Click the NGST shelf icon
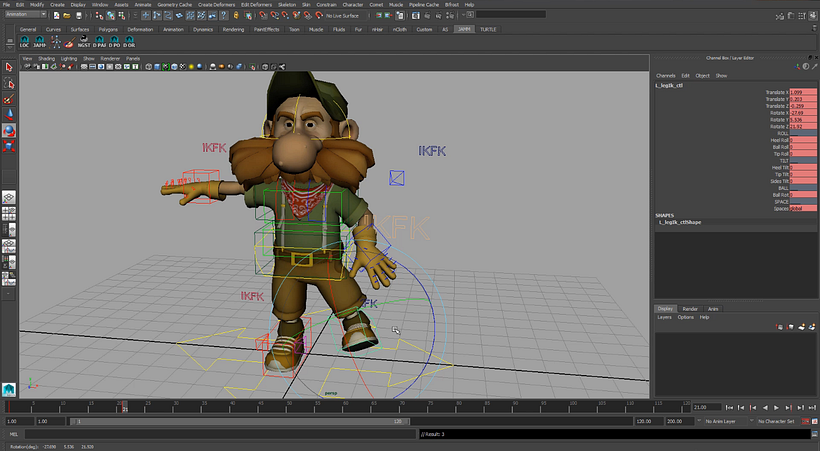Screen dimensions: 820x451 coord(84,43)
